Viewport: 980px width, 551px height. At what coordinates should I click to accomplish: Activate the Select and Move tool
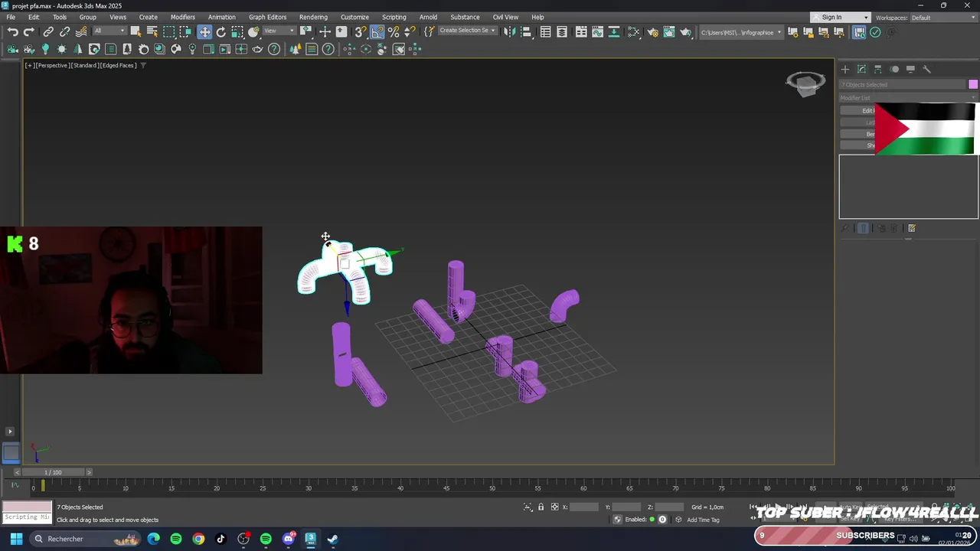click(204, 31)
